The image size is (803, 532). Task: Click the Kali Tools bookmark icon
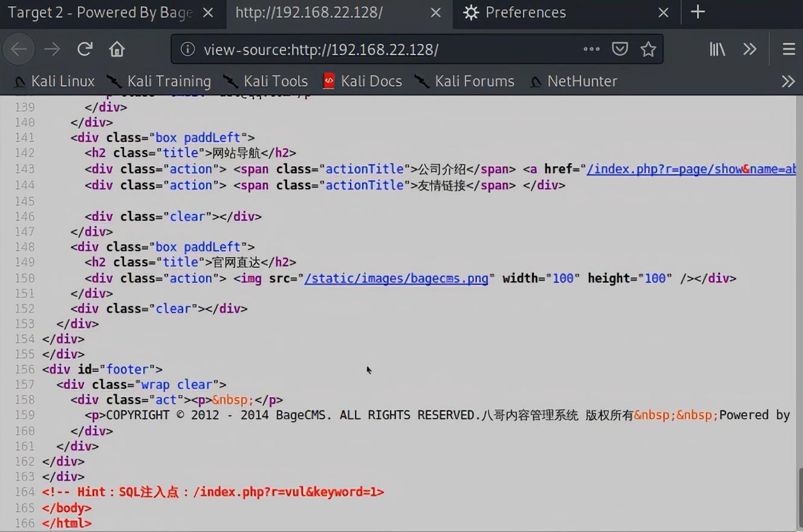click(230, 81)
